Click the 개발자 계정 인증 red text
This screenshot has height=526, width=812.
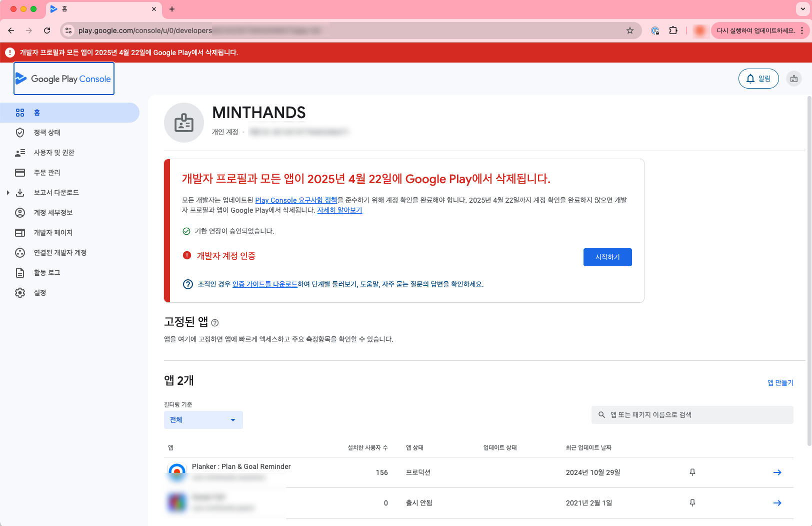coord(226,256)
